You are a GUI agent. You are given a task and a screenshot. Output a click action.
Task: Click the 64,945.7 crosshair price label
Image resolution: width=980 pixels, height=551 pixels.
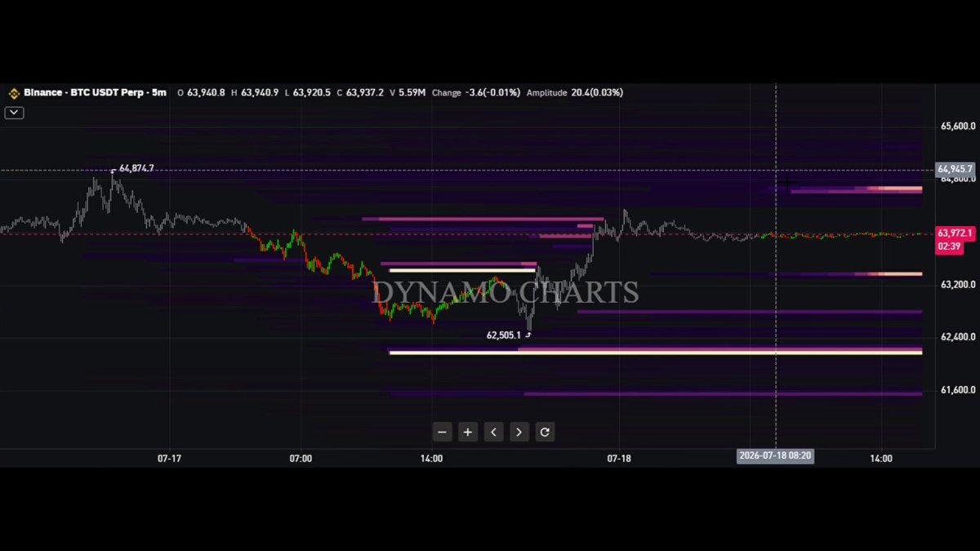coord(955,170)
